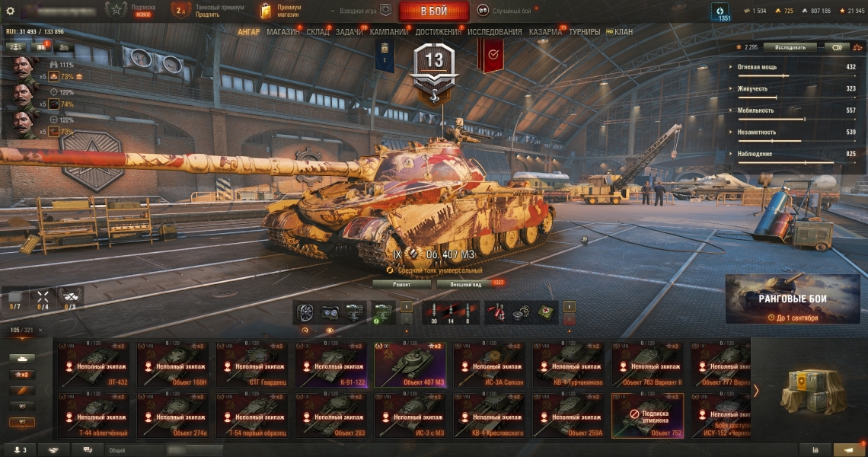Open the Премиум магазин shopping bag icon
Viewport: 868px width, 457px height.
coord(266,11)
